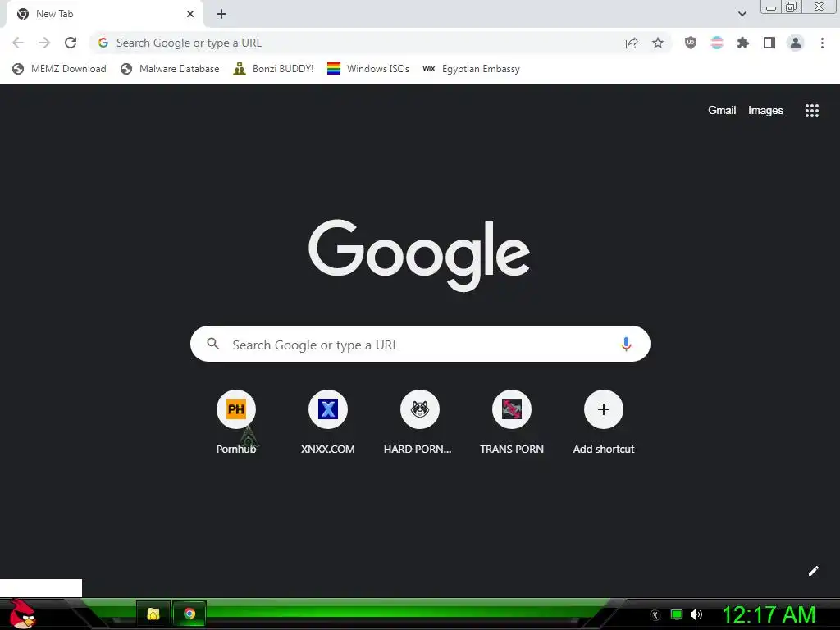Open the Extensions puzzle piece menu
The width and height of the screenshot is (840, 630).
click(743, 43)
